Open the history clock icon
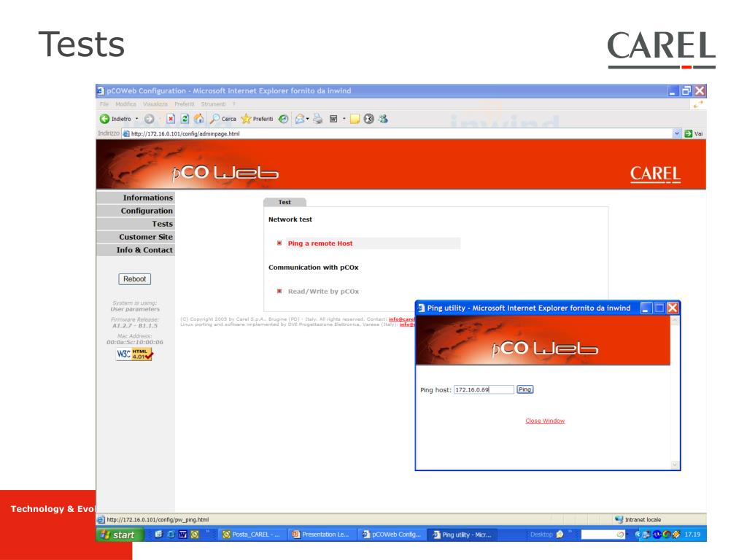Viewport: 747px width, 560px height. click(284, 119)
